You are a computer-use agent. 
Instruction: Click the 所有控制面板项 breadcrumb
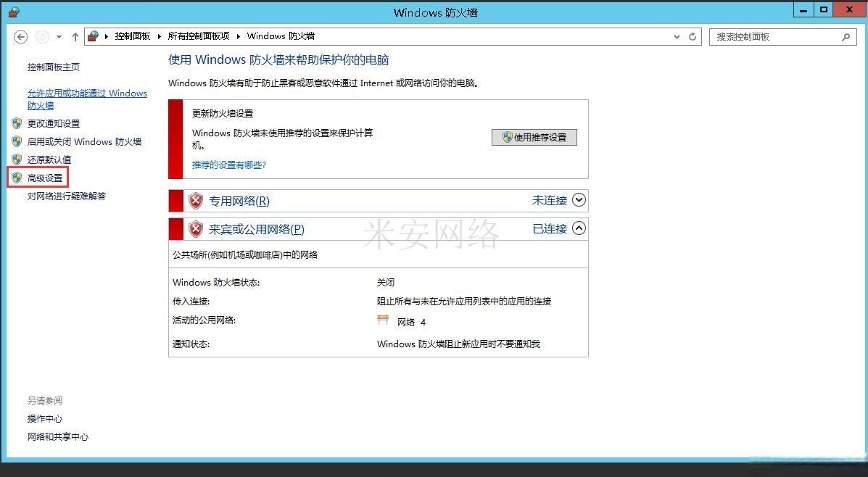pos(198,36)
